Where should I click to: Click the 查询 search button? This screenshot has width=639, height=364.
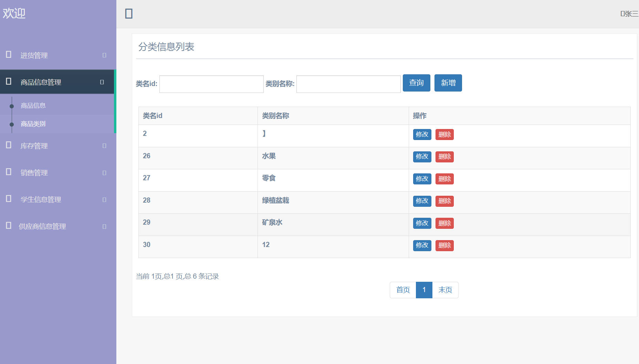[416, 83]
